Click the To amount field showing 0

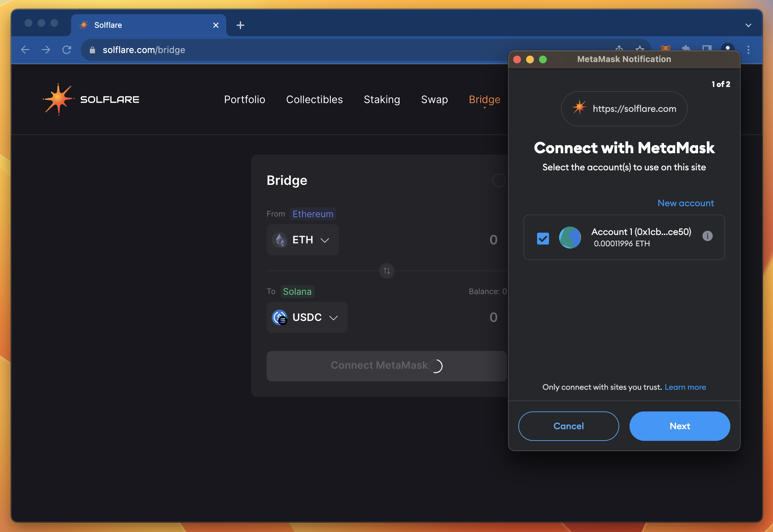tap(493, 317)
